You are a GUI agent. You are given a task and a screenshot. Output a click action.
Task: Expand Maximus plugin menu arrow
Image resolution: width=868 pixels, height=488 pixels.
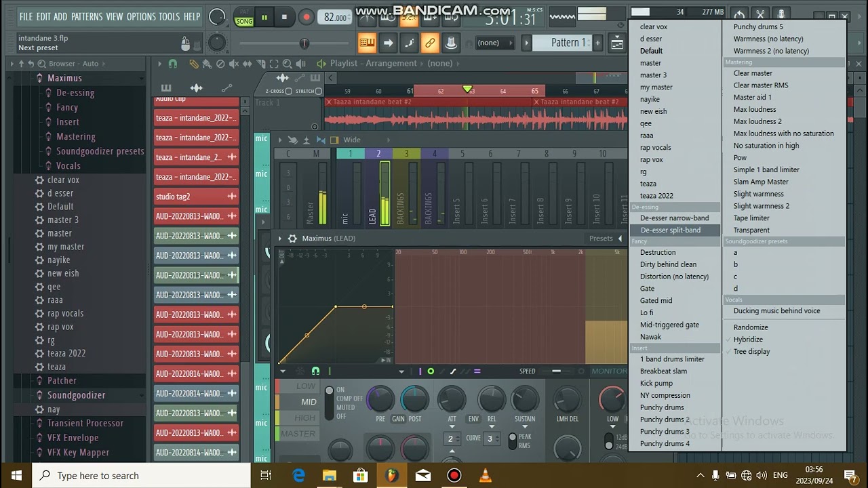280,239
